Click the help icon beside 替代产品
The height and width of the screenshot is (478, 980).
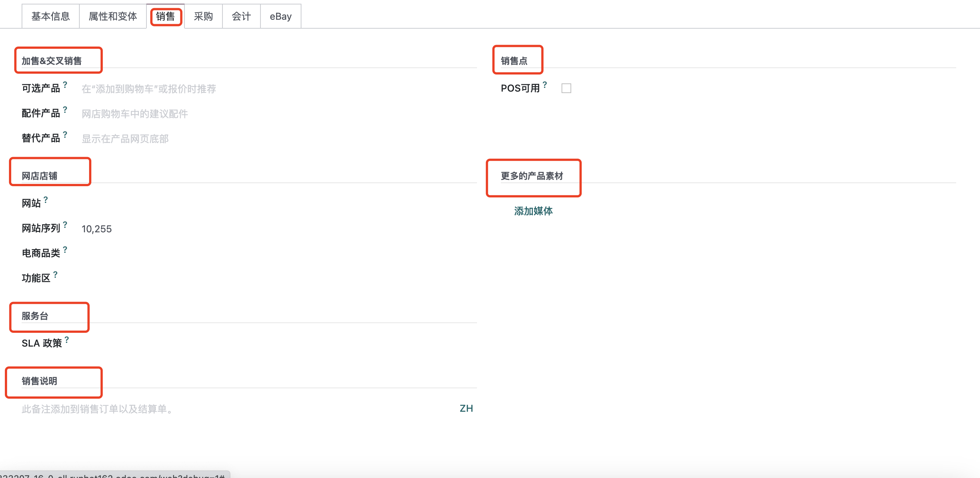[x=65, y=134]
